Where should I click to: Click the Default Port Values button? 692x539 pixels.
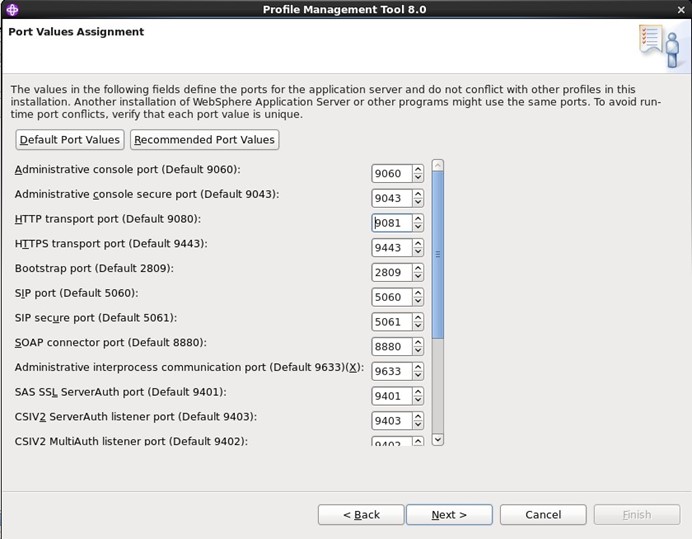click(70, 140)
